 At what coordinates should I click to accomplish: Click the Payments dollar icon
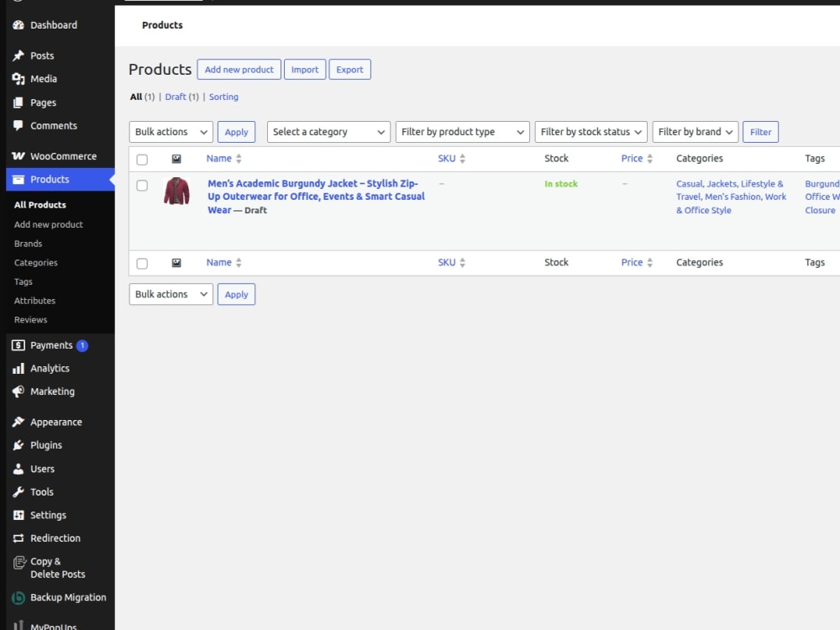(x=18, y=345)
